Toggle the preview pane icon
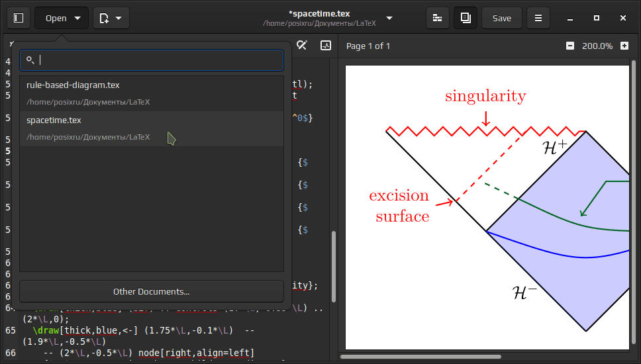 click(466, 18)
